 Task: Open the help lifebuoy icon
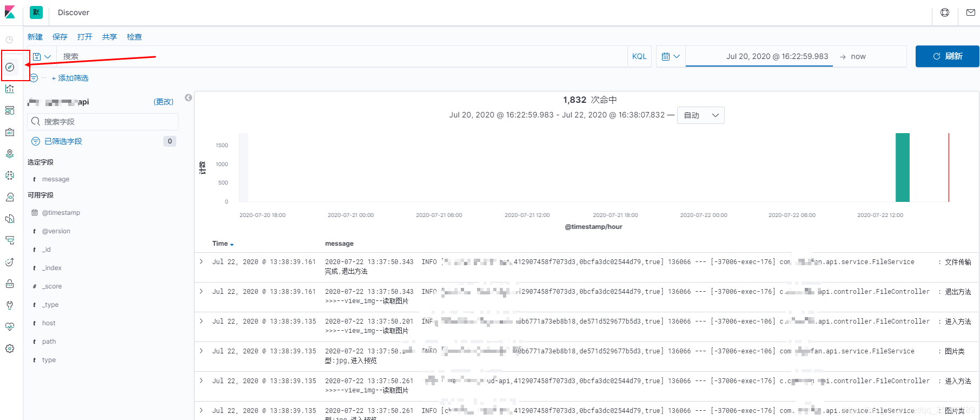pyautogui.click(x=945, y=12)
